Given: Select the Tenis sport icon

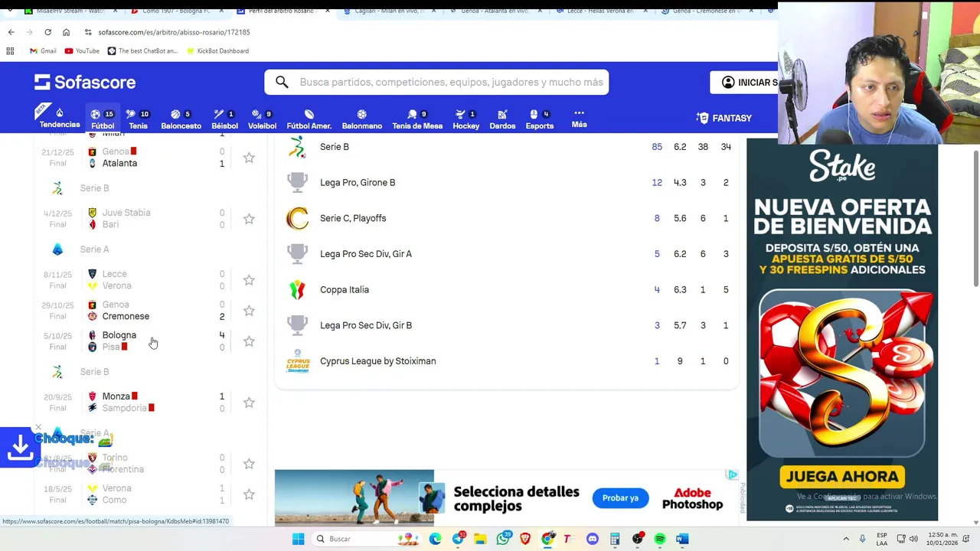Looking at the screenshot, I should (138, 119).
